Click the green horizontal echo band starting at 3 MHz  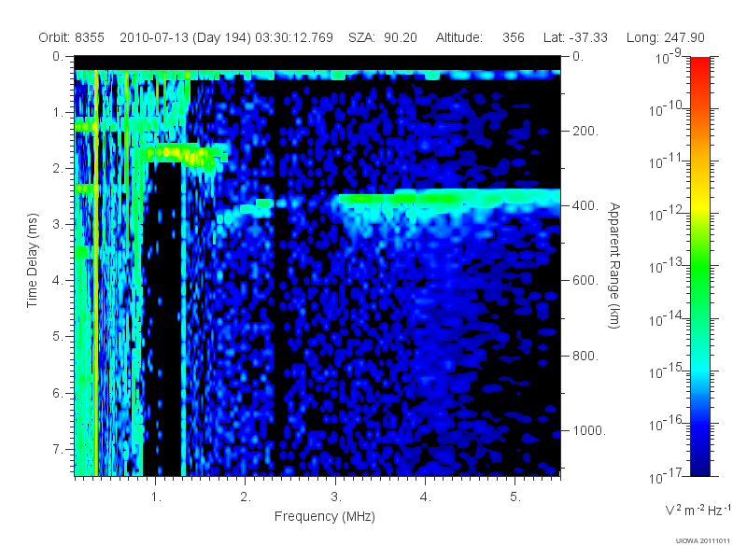click(x=449, y=200)
